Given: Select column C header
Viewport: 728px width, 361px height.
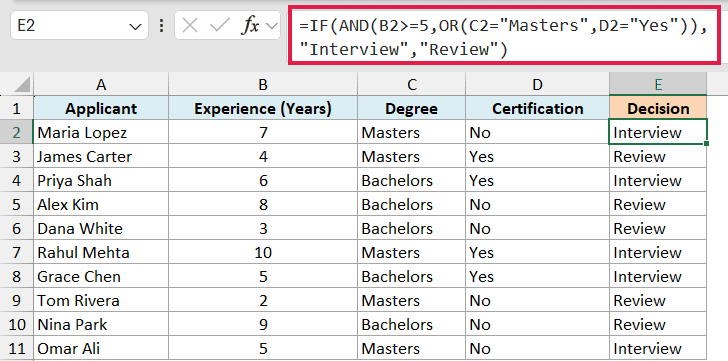Looking at the screenshot, I should pos(411,84).
